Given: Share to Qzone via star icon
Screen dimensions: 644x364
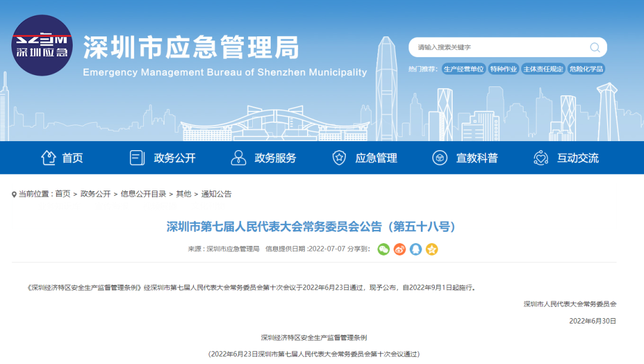Looking at the screenshot, I should click(x=432, y=249).
